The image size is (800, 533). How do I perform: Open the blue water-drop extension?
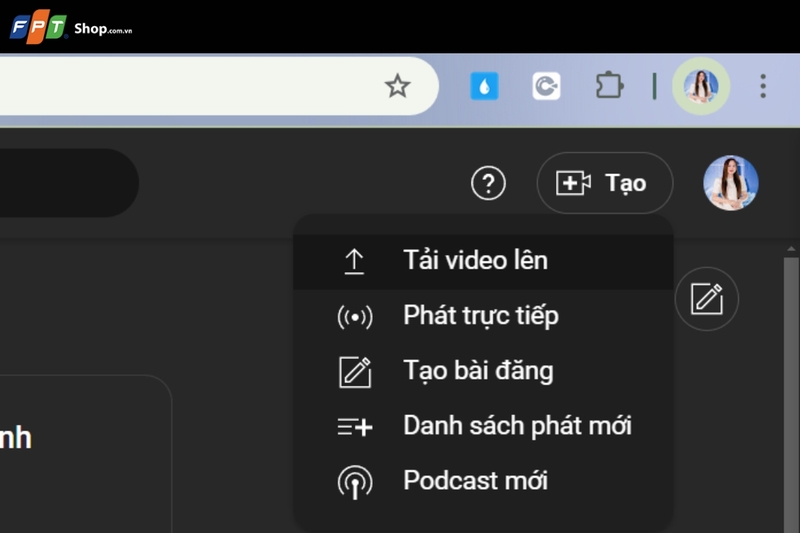(484, 86)
